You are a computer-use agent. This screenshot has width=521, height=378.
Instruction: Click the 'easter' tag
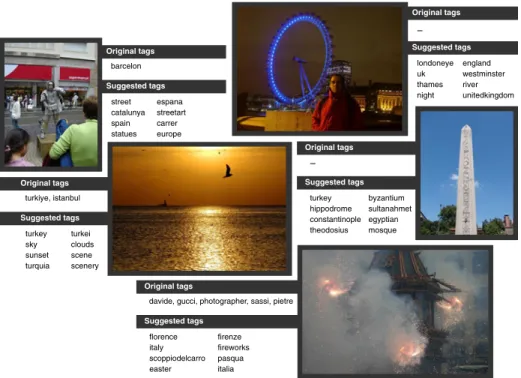pos(160,369)
